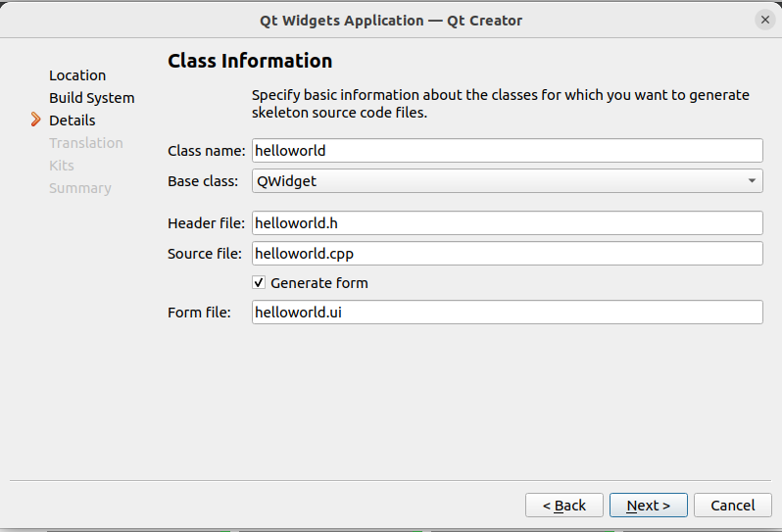The height and width of the screenshot is (532, 782).
Task: Select the Location step in sidebar
Action: click(x=77, y=75)
